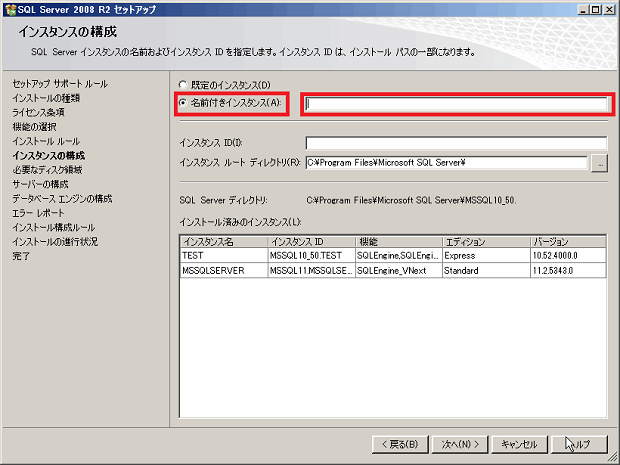This screenshot has height=465, width=620.
Task: Click the エラー レポート step
Action: pyautogui.click(x=38, y=213)
